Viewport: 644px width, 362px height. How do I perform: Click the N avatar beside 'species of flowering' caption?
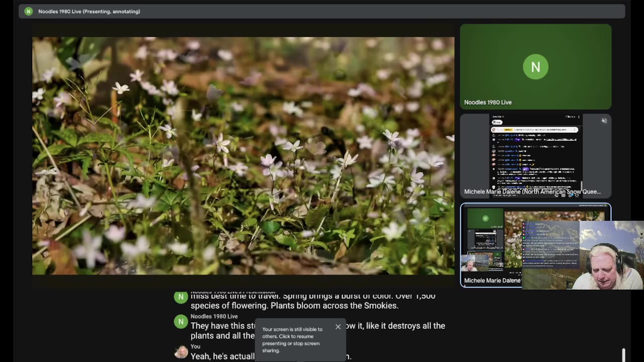coord(181,297)
